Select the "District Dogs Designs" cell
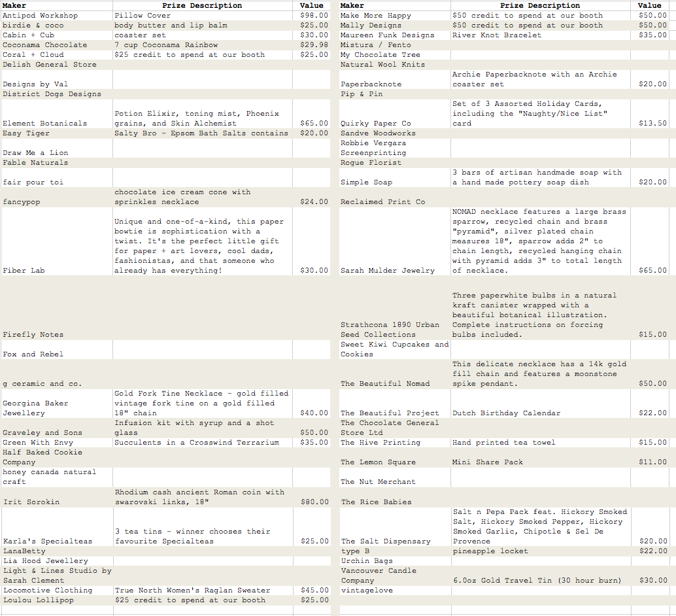The image size is (676, 616). tap(56, 94)
